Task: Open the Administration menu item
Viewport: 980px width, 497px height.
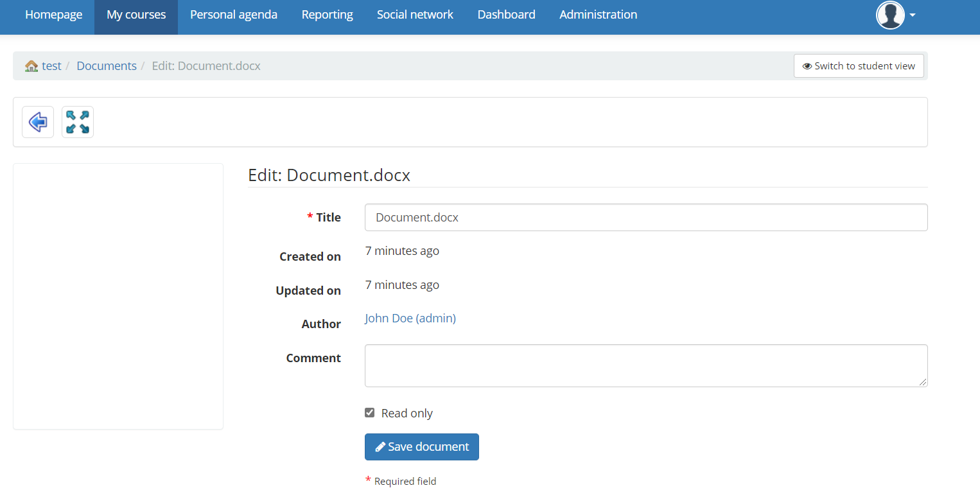Action: [598, 15]
